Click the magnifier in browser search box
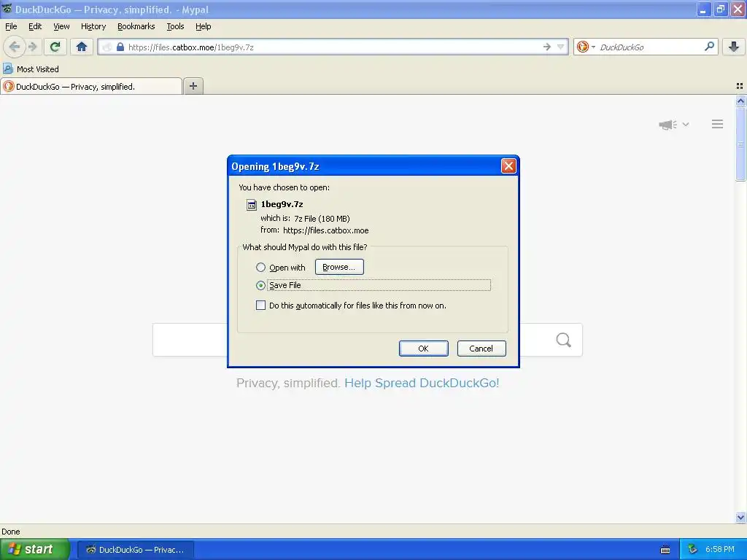 tap(709, 47)
